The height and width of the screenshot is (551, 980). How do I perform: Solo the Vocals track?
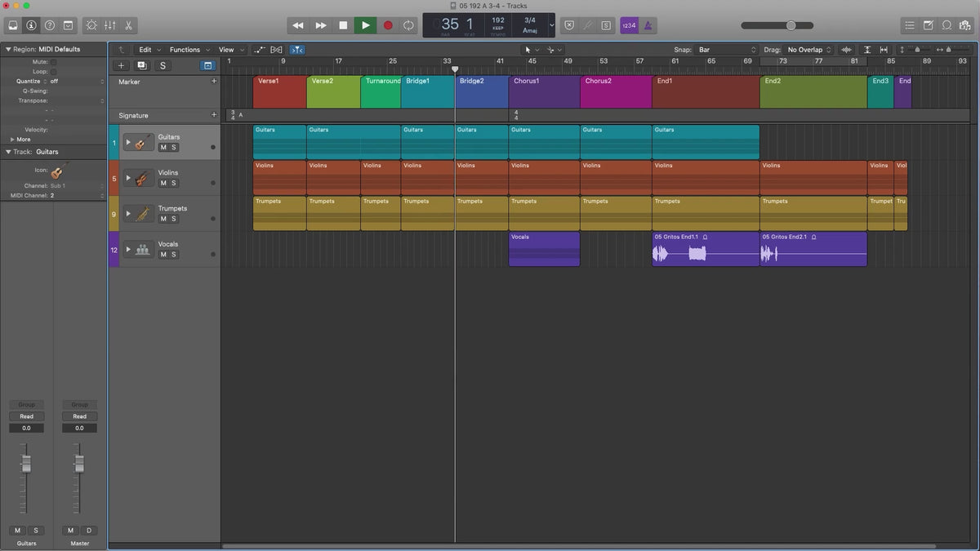(x=174, y=255)
